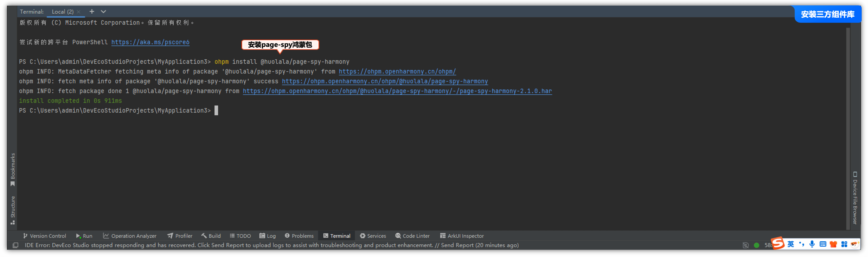This screenshot has width=868, height=257.
Task: Open the Profiler tool window
Action: pyautogui.click(x=180, y=236)
